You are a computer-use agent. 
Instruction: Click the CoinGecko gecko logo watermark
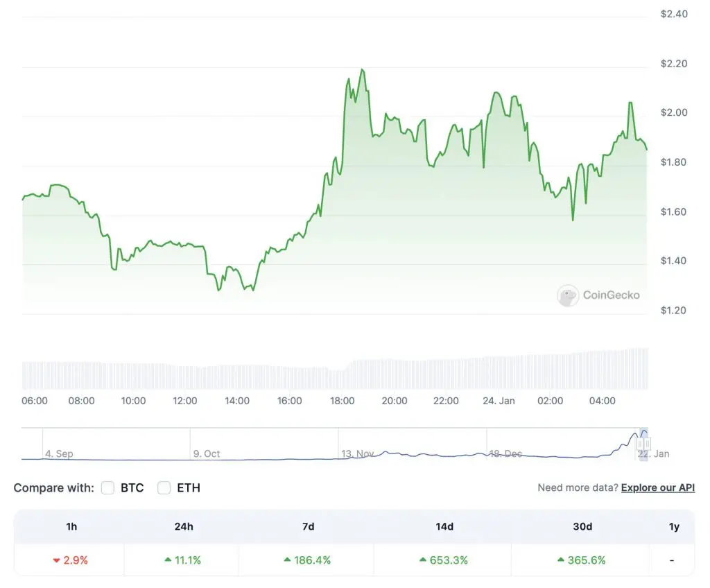pyautogui.click(x=568, y=295)
